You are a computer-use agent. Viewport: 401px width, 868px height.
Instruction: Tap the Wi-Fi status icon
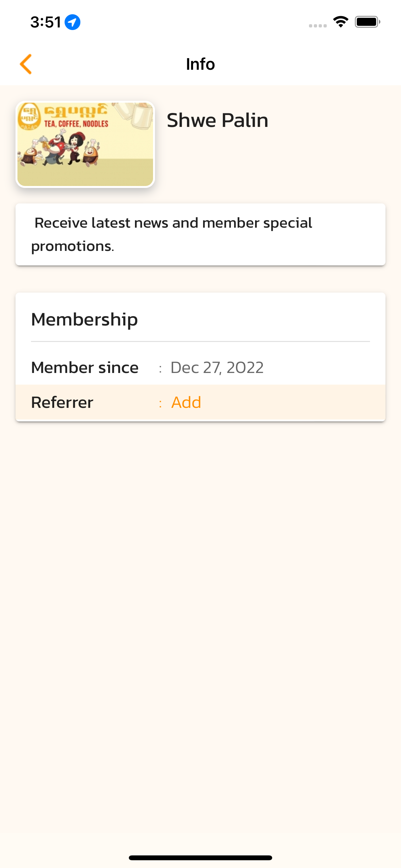(341, 22)
